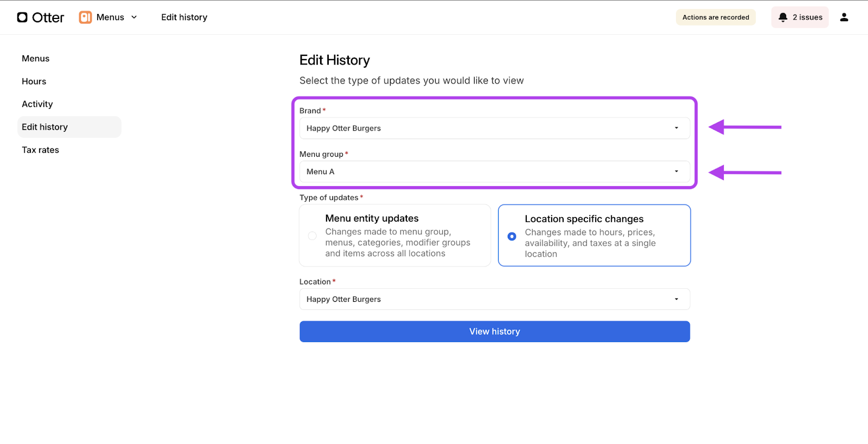Viewport: 868px width, 444px height.
Task: Click the Menu entity updates card description
Action: (398, 243)
